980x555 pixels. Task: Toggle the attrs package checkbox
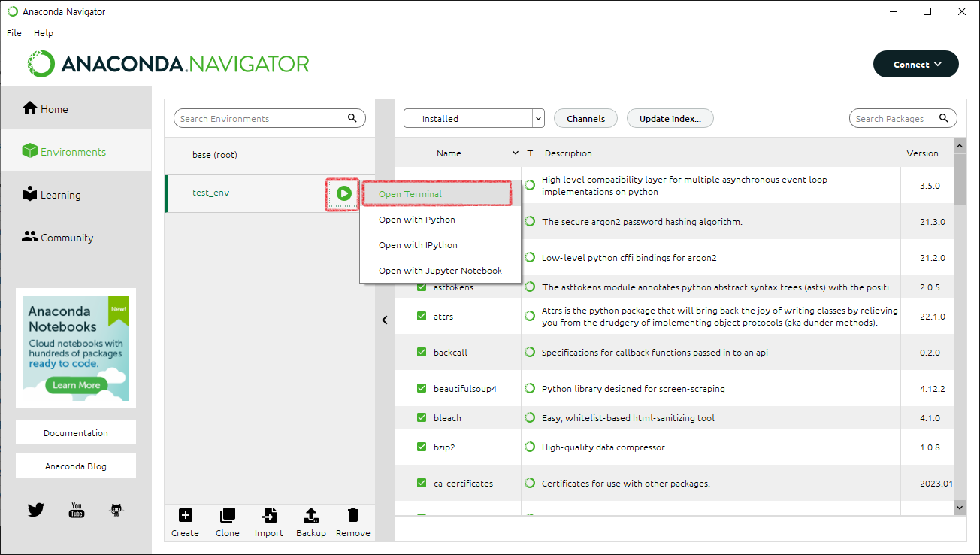click(x=422, y=317)
